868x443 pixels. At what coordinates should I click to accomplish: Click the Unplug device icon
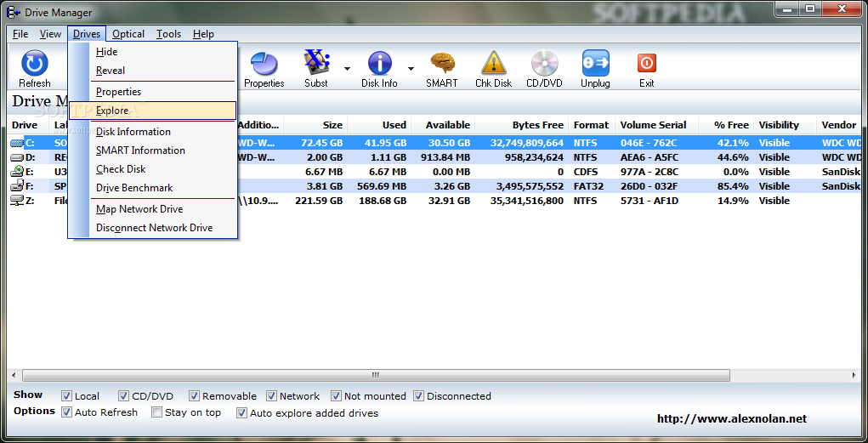click(x=595, y=63)
